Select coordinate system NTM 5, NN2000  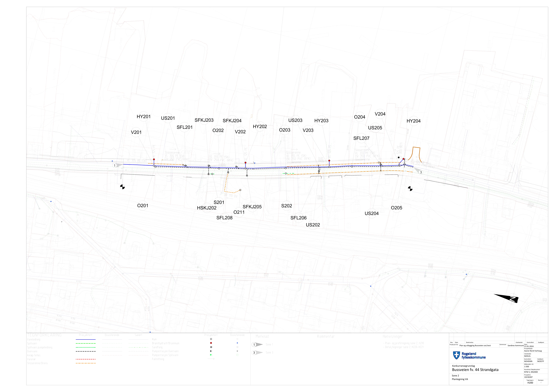[x=531, y=372]
